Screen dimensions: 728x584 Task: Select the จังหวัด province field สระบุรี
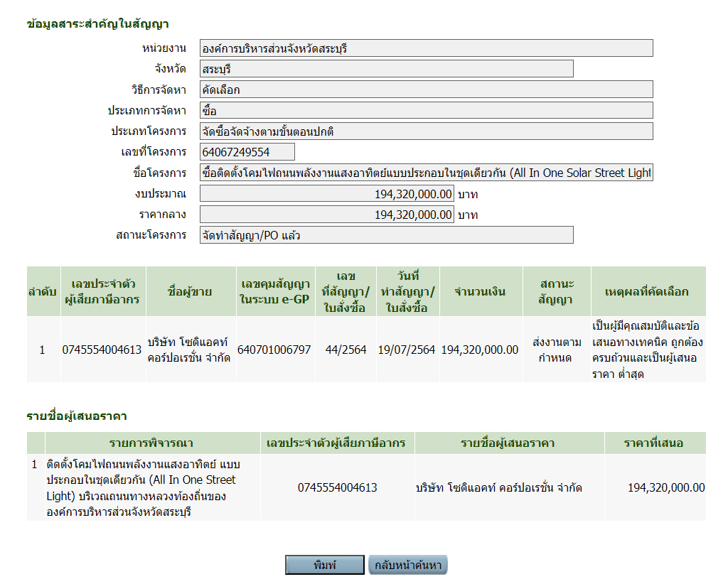(386, 69)
